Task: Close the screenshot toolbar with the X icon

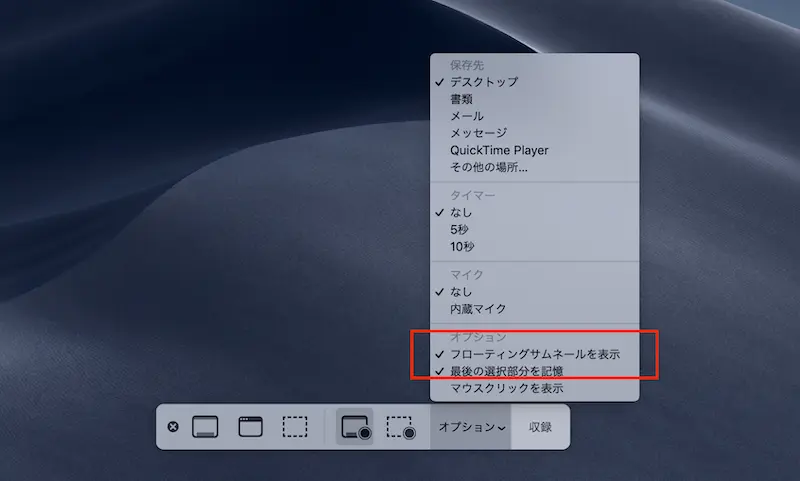Action: [173, 426]
